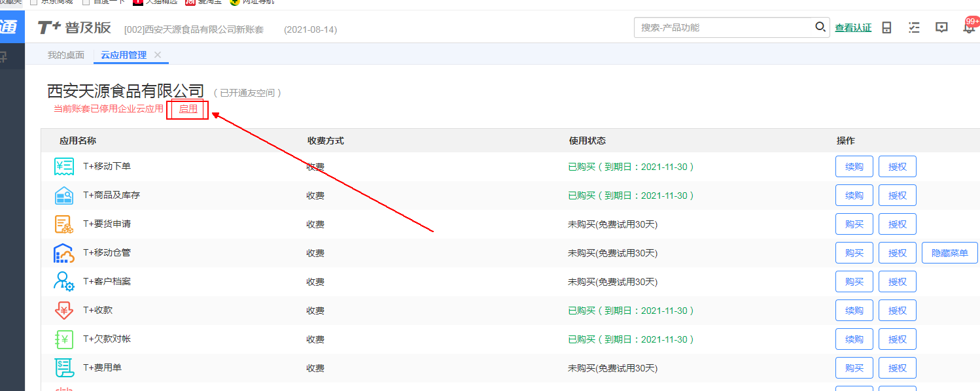Click 购买 for T+要货申请
Viewport: 980px width, 391px height.
tap(854, 224)
